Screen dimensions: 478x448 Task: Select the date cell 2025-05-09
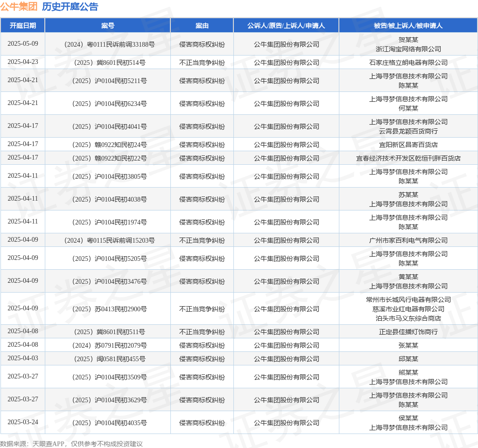(x=23, y=43)
